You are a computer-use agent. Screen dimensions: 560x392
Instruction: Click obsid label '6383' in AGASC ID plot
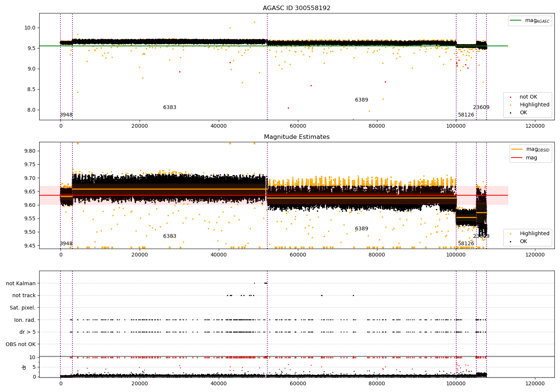169,108
